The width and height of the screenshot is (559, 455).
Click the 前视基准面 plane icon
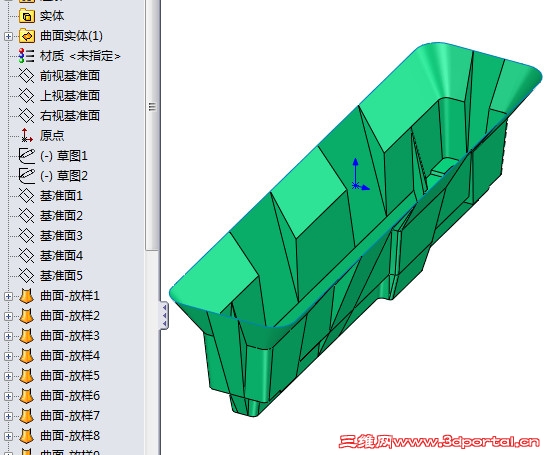pyautogui.click(x=27, y=76)
